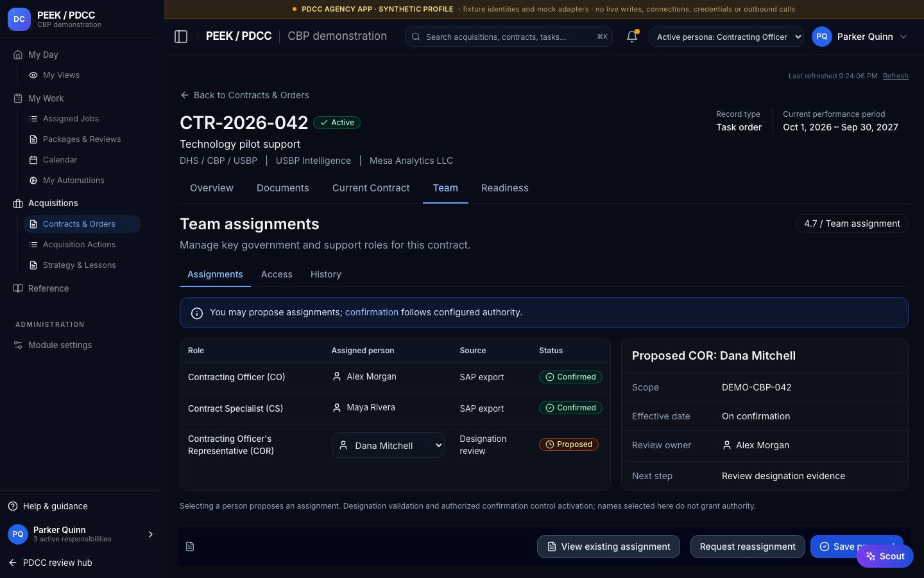924x578 pixels.
Task: Click the DC logo badge
Action: pyautogui.click(x=19, y=19)
